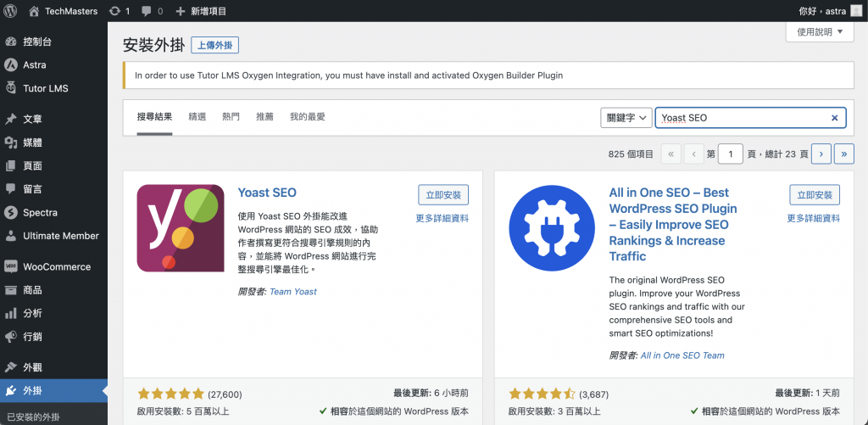868x425 pixels.
Task: Open All in One SEO Team link
Action: [x=682, y=355]
